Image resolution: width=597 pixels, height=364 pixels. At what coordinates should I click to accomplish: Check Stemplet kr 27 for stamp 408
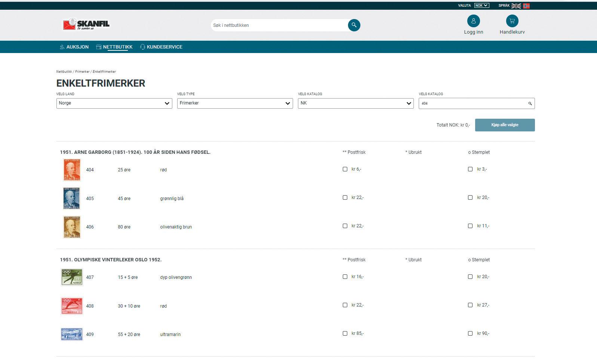click(x=470, y=305)
